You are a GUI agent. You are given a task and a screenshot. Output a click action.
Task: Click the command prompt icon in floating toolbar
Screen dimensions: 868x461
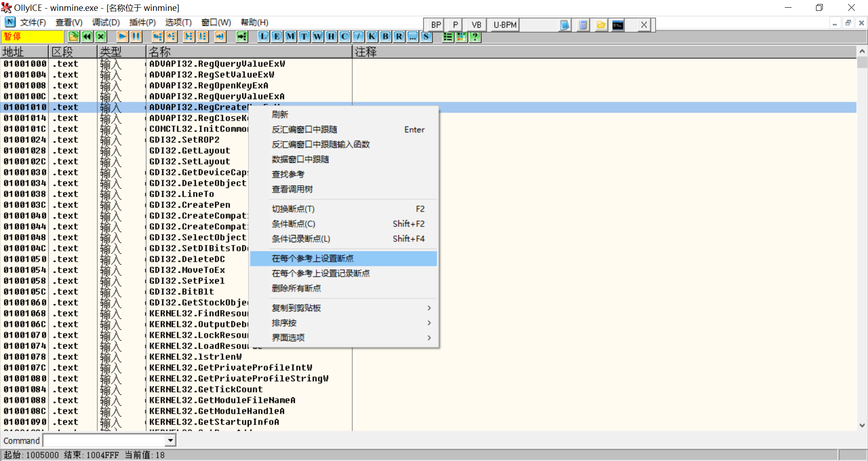coord(618,25)
